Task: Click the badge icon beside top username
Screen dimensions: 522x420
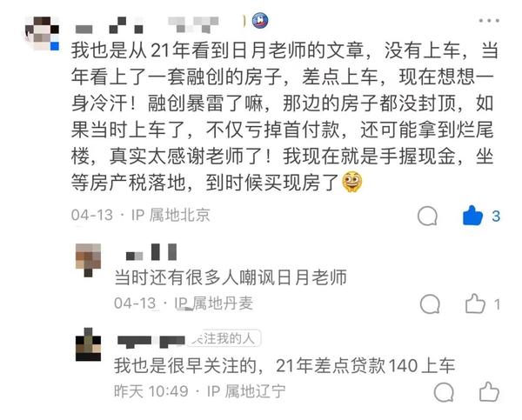Action: tap(260, 21)
